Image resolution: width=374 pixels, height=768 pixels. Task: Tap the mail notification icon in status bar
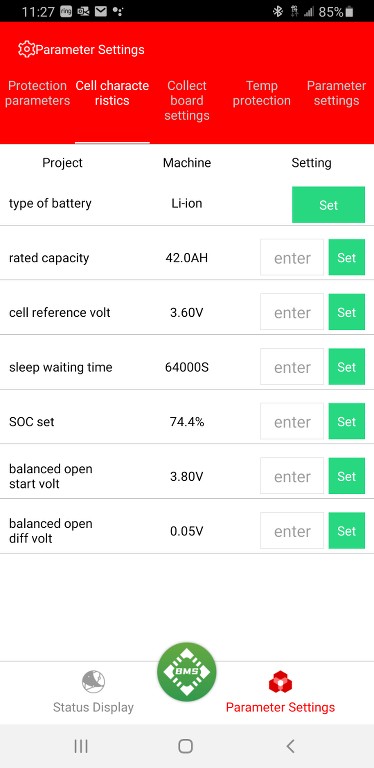101,11
